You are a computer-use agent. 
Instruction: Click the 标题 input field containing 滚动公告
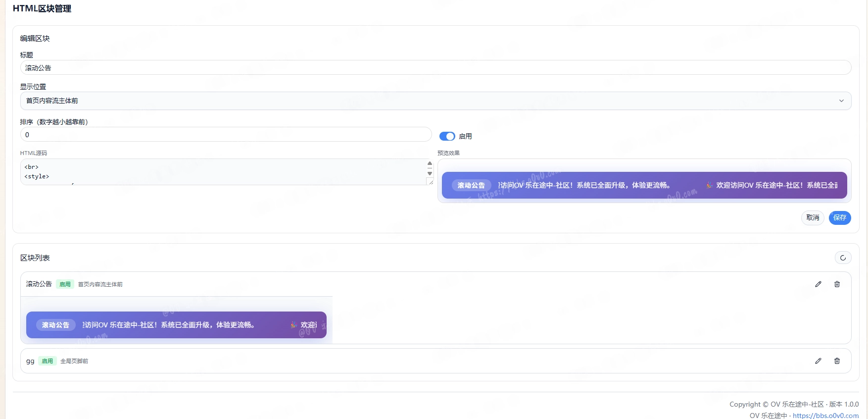pos(435,68)
